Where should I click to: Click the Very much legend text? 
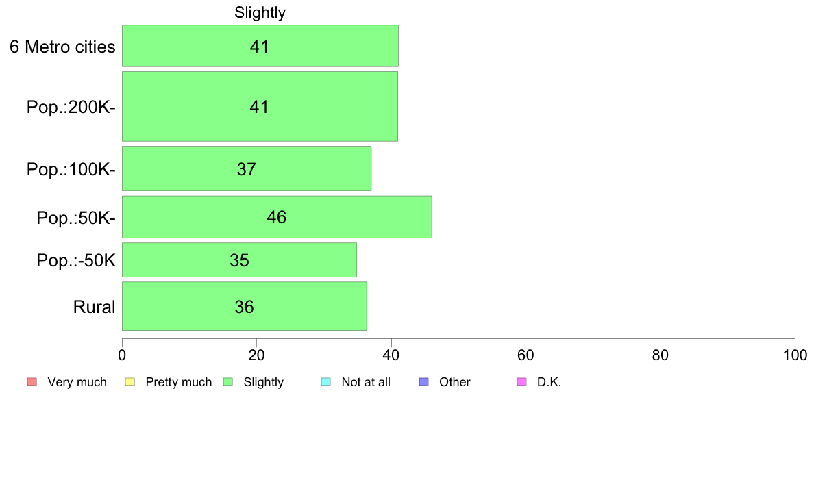coord(77,382)
